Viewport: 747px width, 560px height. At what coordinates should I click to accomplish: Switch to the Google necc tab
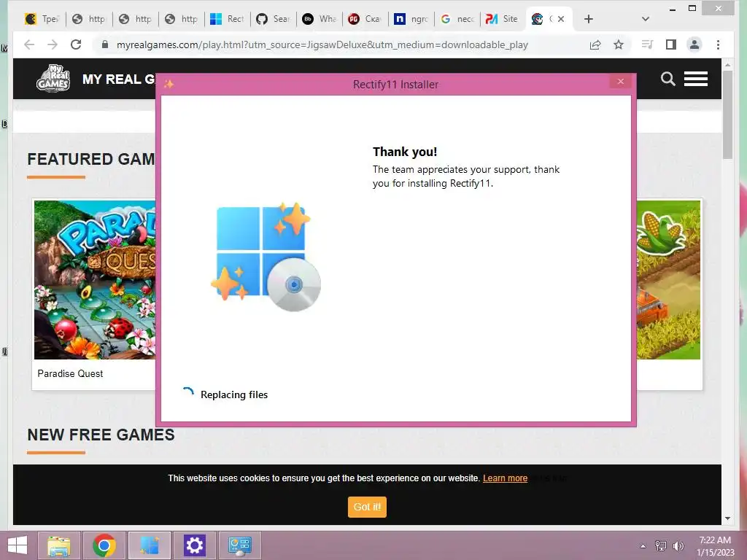pos(457,19)
